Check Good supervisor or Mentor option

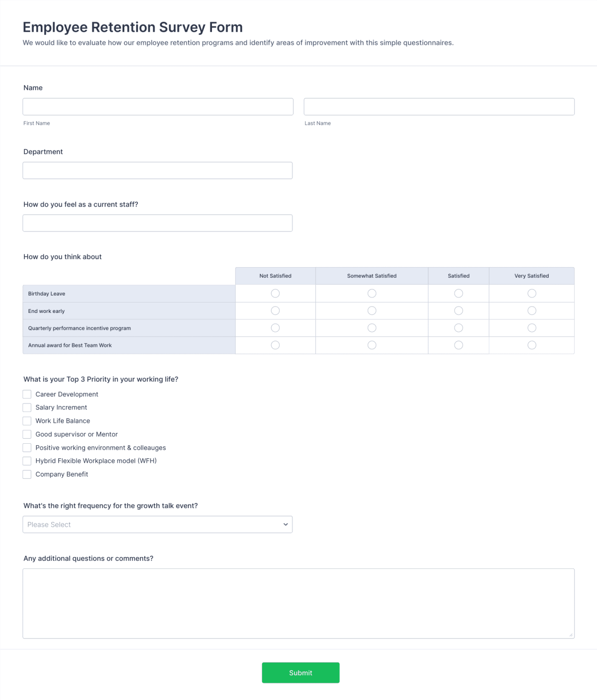(x=27, y=434)
